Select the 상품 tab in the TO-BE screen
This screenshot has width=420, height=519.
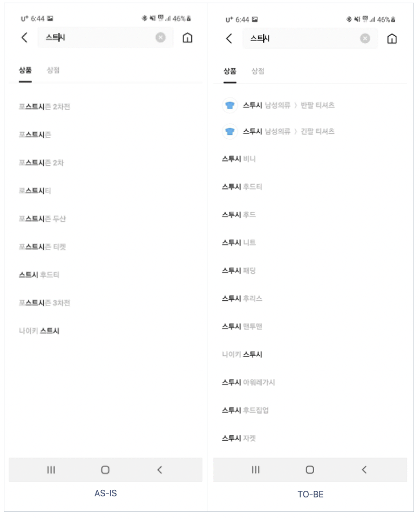pyautogui.click(x=230, y=71)
